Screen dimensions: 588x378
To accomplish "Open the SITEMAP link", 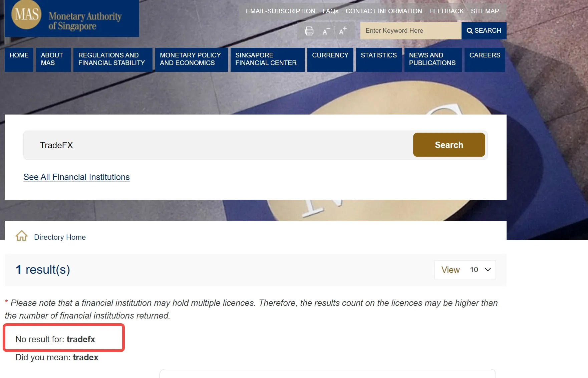I will coord(485,11).
